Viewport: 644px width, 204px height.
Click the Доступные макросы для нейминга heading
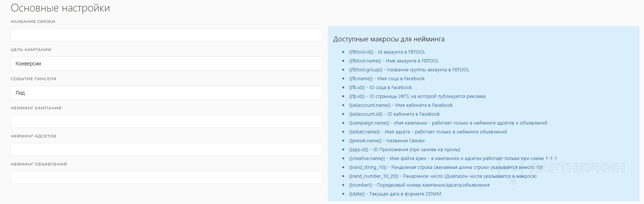coord(389,39)
